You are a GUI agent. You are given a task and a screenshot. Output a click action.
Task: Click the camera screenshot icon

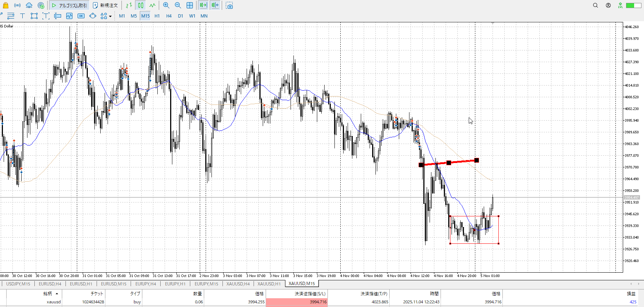click(x=229, y=5)
